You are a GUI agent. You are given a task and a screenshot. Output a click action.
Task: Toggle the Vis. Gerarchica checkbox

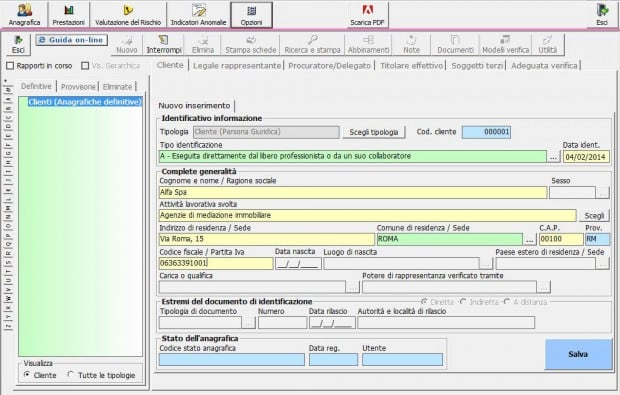tap(85, 66)
